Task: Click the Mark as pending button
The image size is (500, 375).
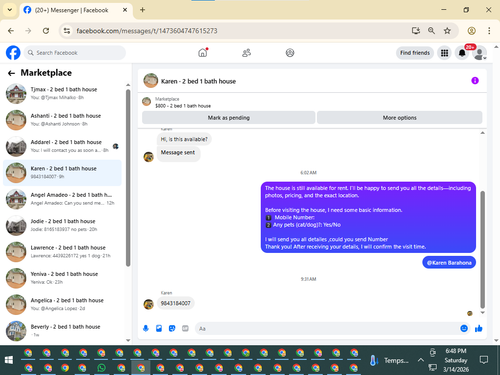Action: click(x=229, y=118)
